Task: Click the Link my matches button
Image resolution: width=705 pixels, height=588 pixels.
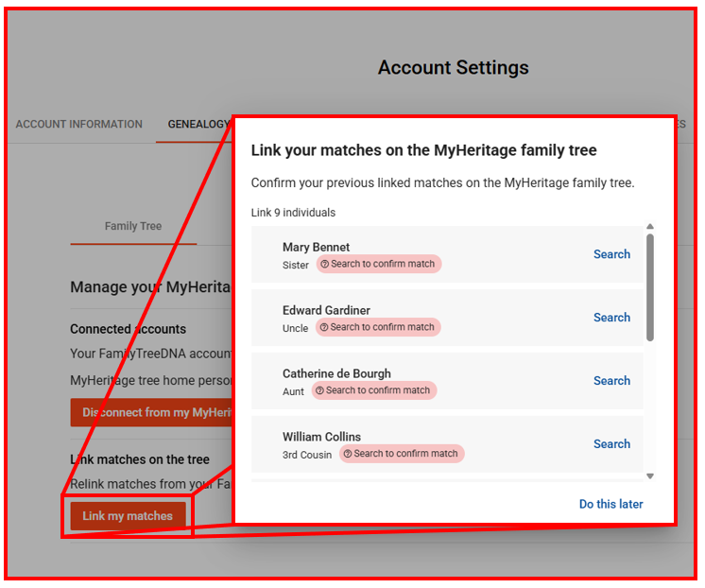Action: 128,516
